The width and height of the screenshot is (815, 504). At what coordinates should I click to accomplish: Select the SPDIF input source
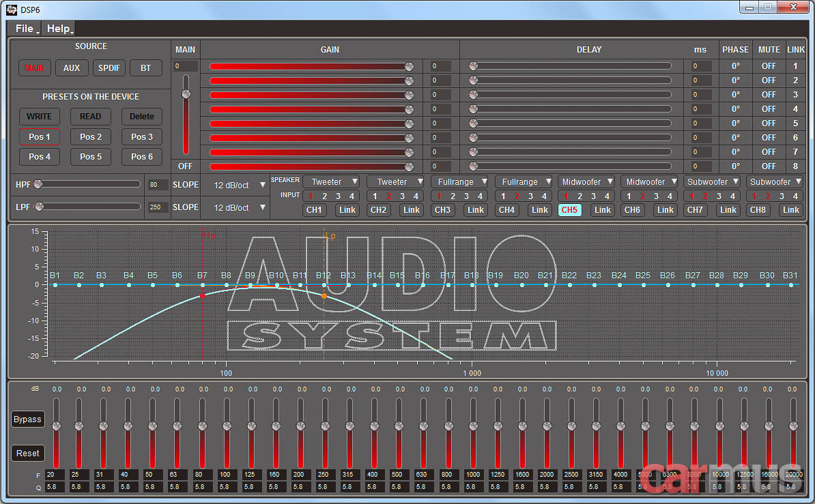coord(109,68)
